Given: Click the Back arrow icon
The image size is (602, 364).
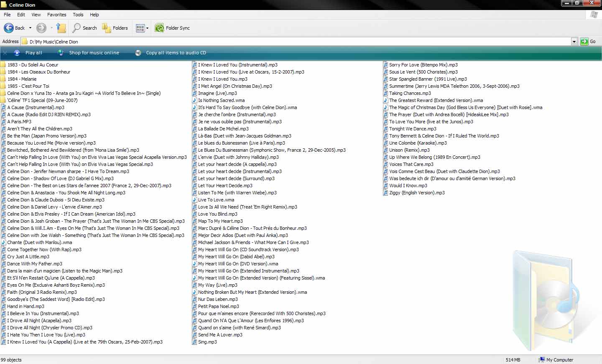Looking at the screenshot, I should 8,28.
